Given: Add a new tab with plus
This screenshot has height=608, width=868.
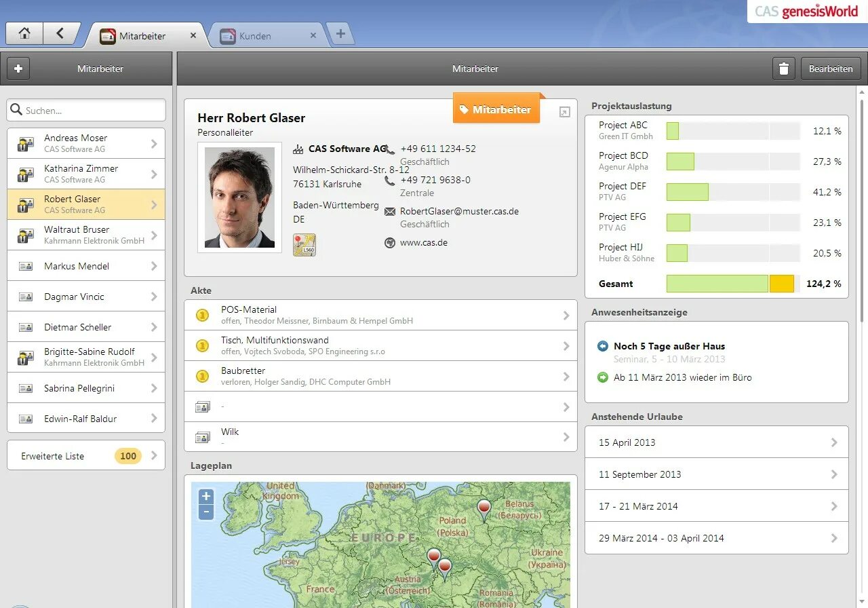Looking at the screenshot, I should point(340,33).
